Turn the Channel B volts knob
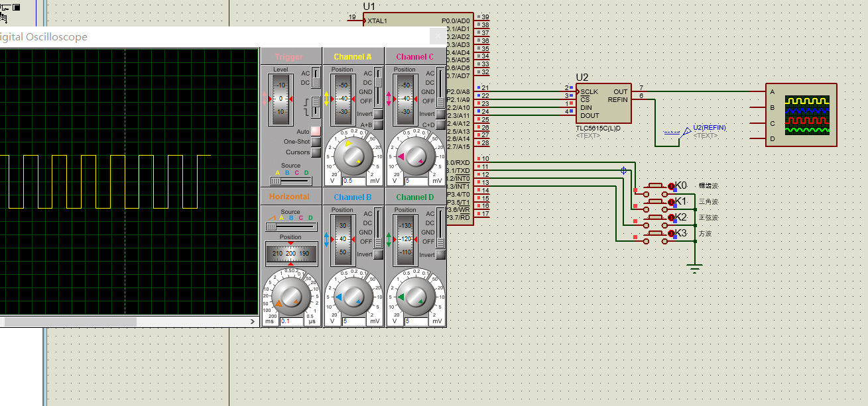868x406 pixels. 353,296
